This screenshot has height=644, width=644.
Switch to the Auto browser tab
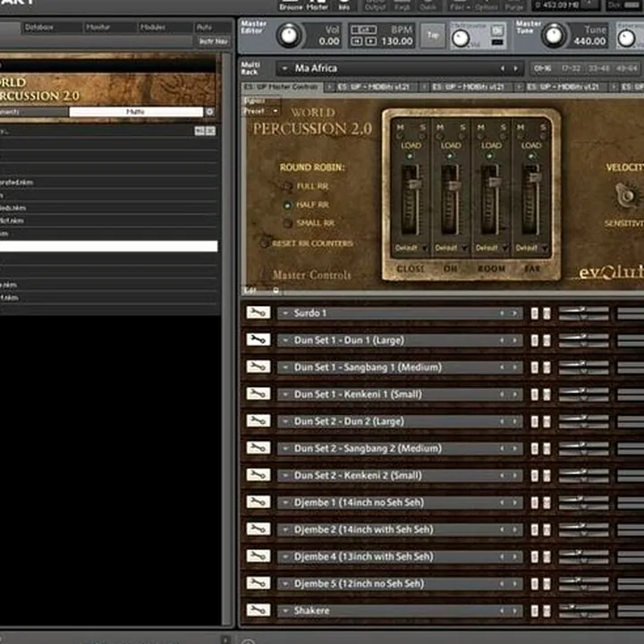212,28
